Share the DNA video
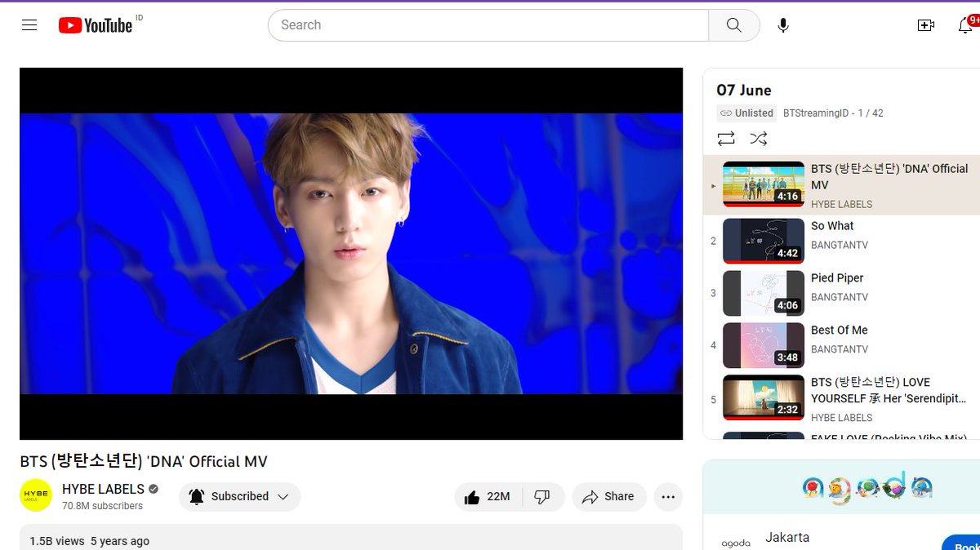980x550 pixels. [608, 497]
